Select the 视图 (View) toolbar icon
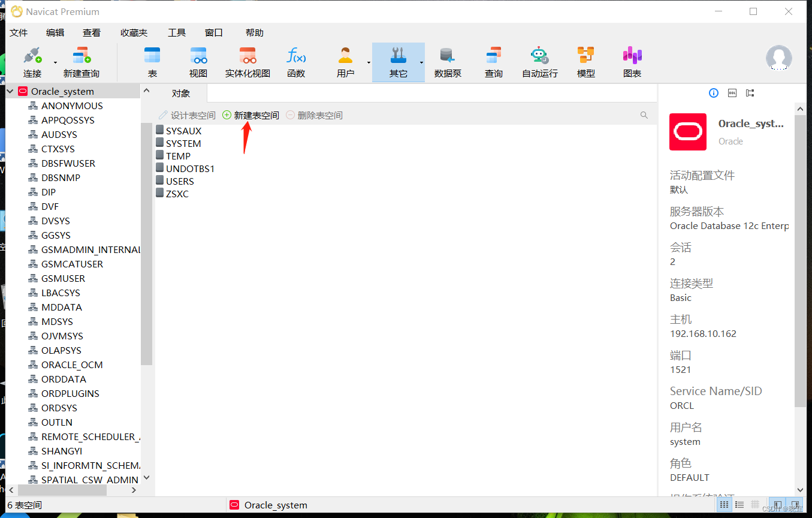This screenshot has width=812, height=518. (198, 62)
